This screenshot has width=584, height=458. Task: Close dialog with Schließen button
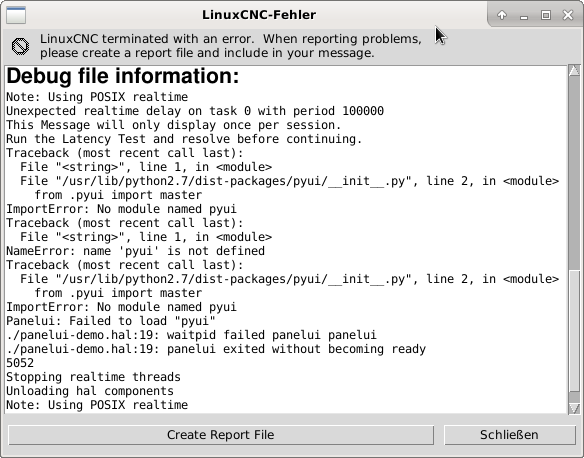510,435
